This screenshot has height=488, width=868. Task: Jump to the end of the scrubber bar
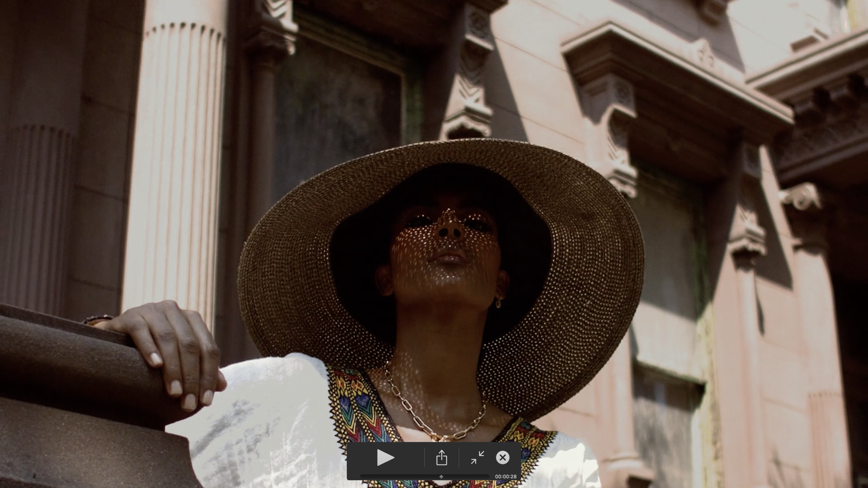point(488,477)
